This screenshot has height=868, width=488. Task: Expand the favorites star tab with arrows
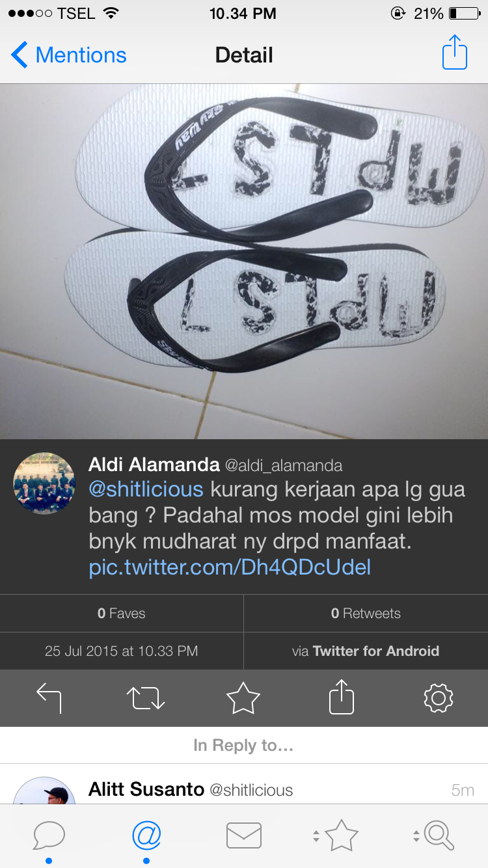pyautogui.click(x=335, y=835)
